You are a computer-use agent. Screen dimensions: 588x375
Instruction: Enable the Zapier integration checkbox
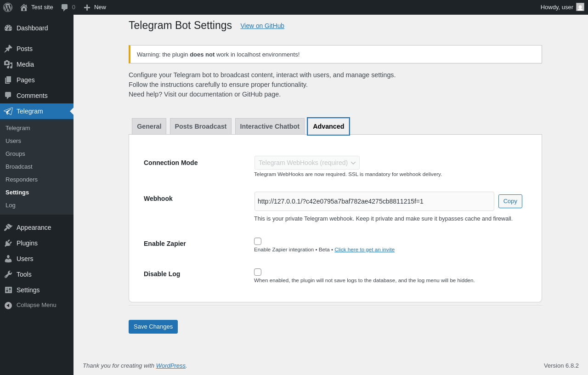[x=258, y=241]
